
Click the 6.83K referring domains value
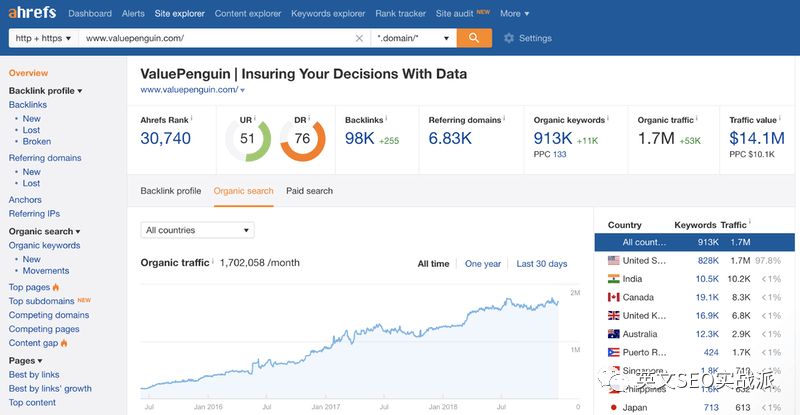450,138
